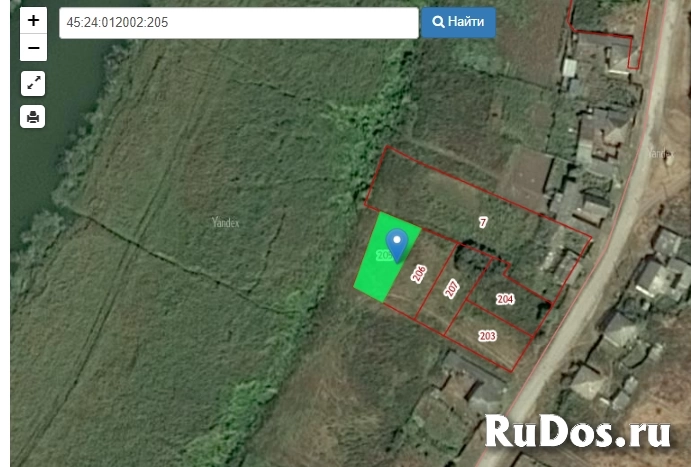Select parcel labeled 204
The image size is (691, 467).
click(505, 298)
